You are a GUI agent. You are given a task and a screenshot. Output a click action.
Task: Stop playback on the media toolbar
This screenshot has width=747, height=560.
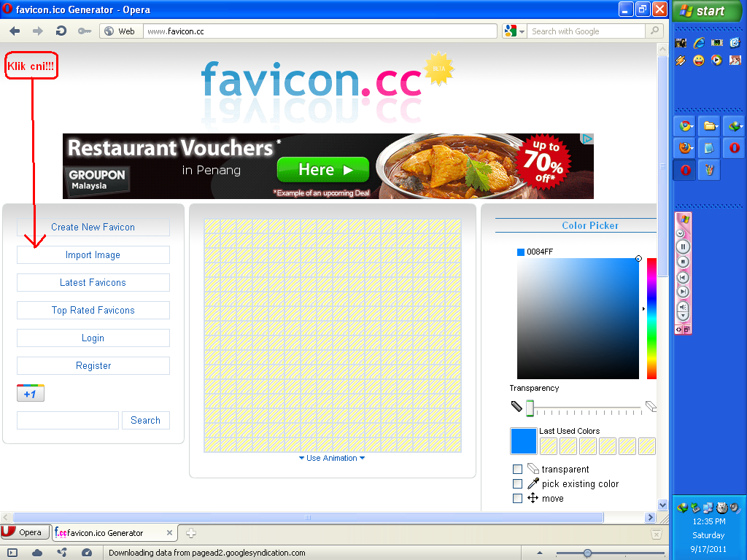[683, 262]
